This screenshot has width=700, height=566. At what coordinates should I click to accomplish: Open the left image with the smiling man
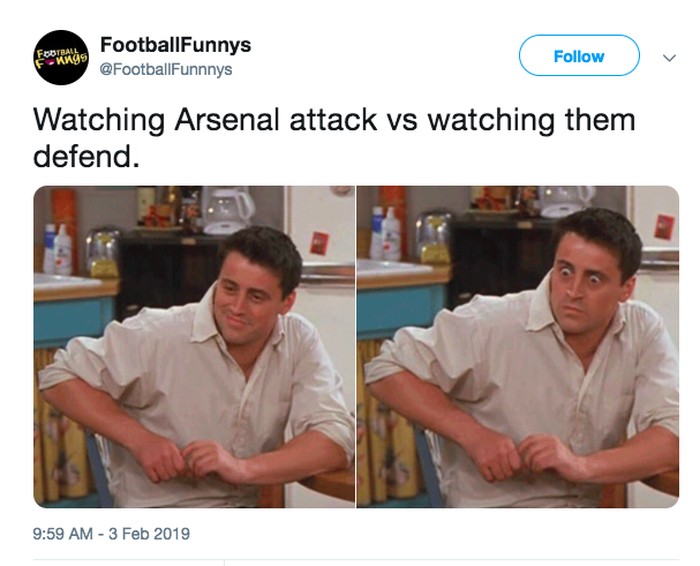click(x=194, y=347)
